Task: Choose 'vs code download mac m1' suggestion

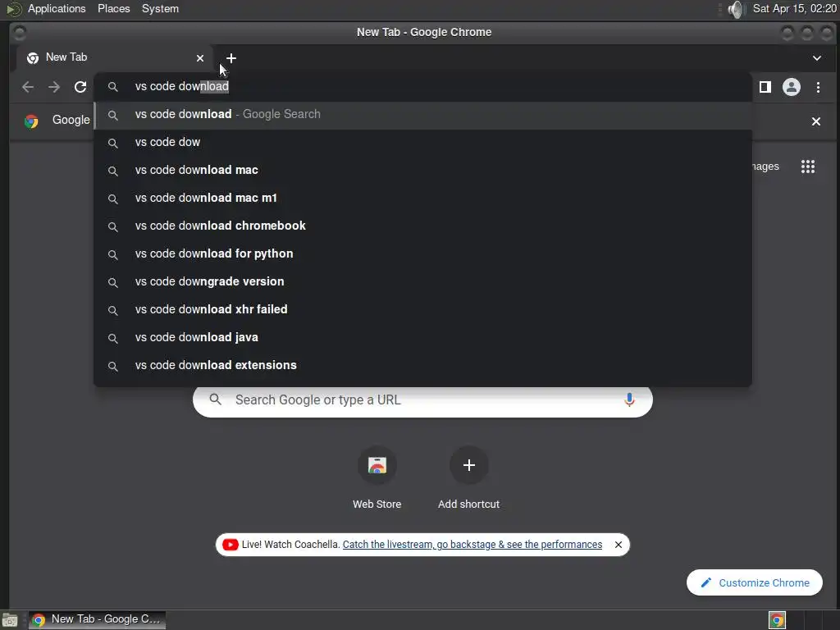Action: 423,199
